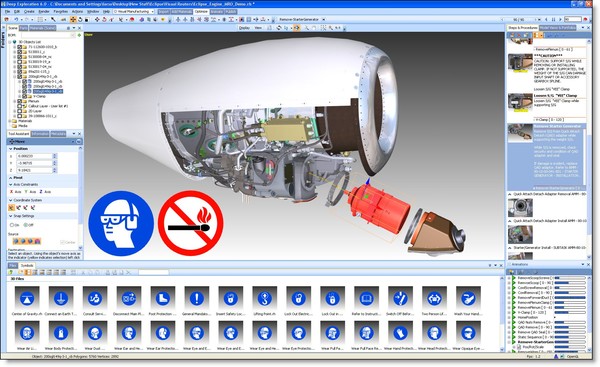Choose the General Mandatory exclamation symbol
600x367 pixels.
(x=197, y=298)
